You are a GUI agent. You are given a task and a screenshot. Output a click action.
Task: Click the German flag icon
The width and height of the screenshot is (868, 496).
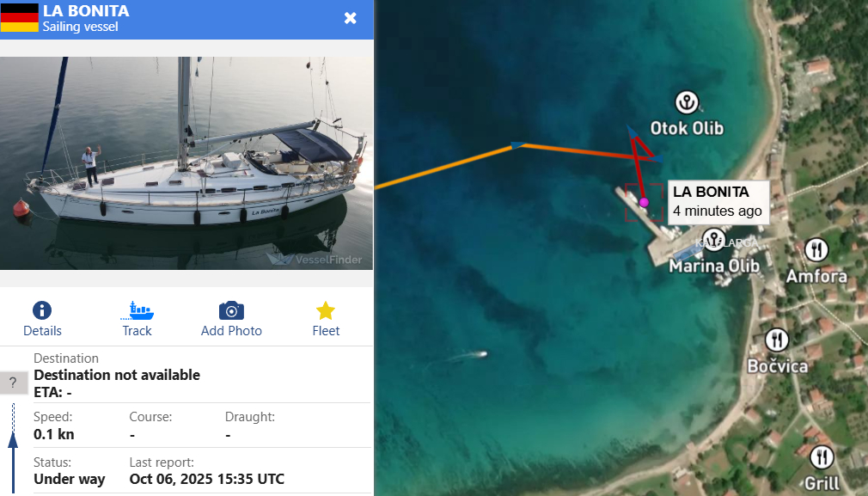pyautogui.click(x=20, y=18)
